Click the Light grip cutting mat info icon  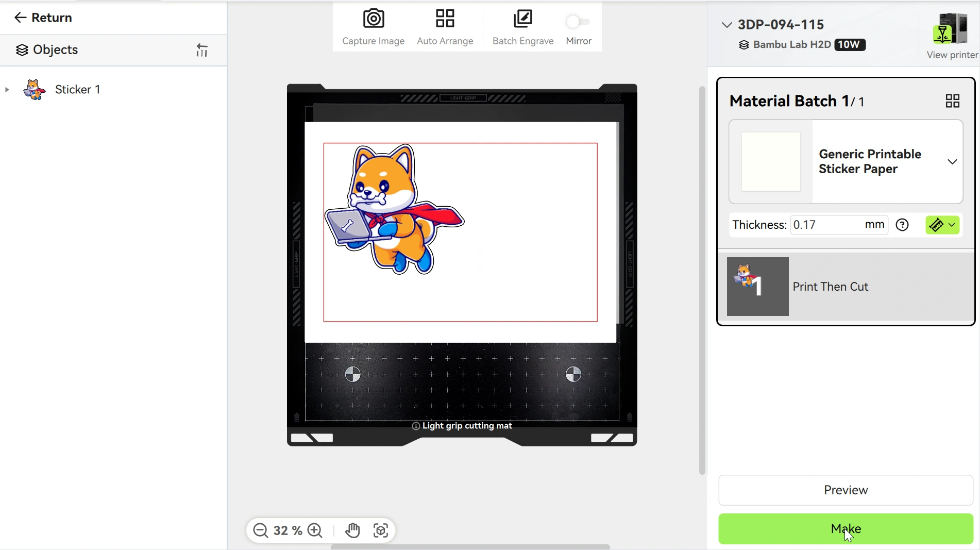pos(416,426)
